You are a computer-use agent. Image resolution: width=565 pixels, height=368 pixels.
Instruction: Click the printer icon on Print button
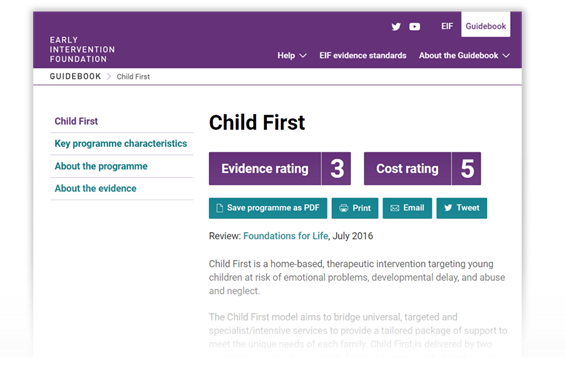[344, 208]
